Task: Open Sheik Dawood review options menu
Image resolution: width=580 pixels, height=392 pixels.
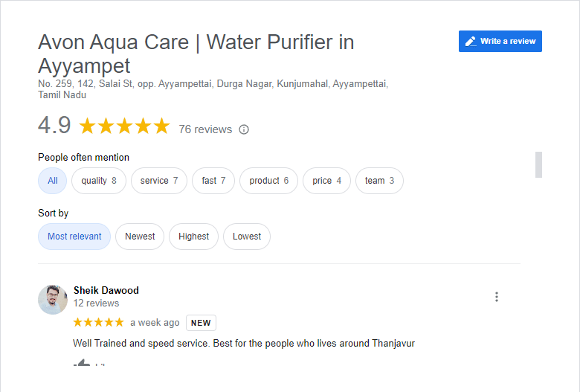Action: 497,297
